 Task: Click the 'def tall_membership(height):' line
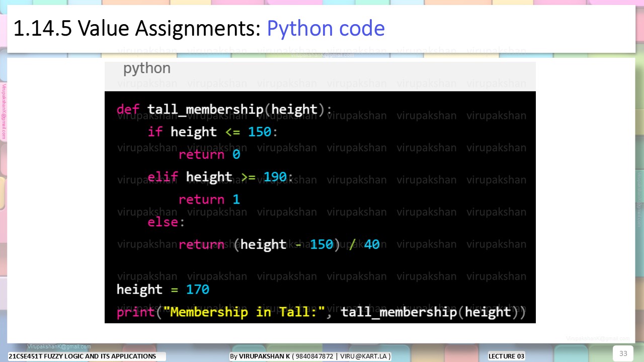click(x=224, y=110)
